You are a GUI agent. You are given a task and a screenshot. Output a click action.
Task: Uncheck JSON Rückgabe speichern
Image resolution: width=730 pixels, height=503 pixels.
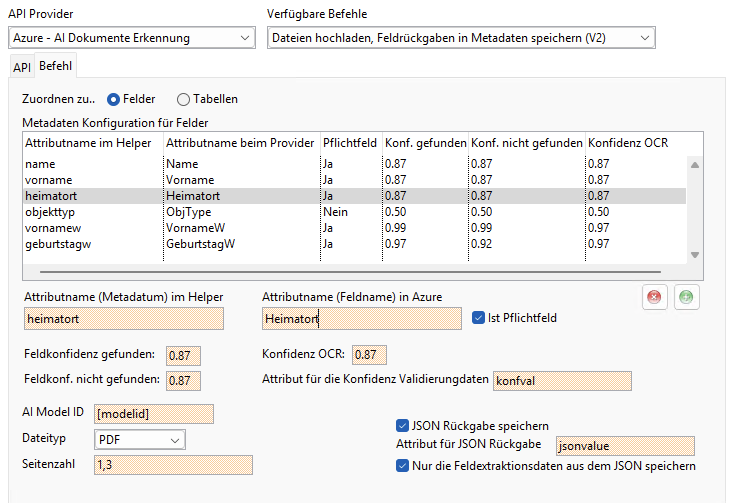point(403,425)
